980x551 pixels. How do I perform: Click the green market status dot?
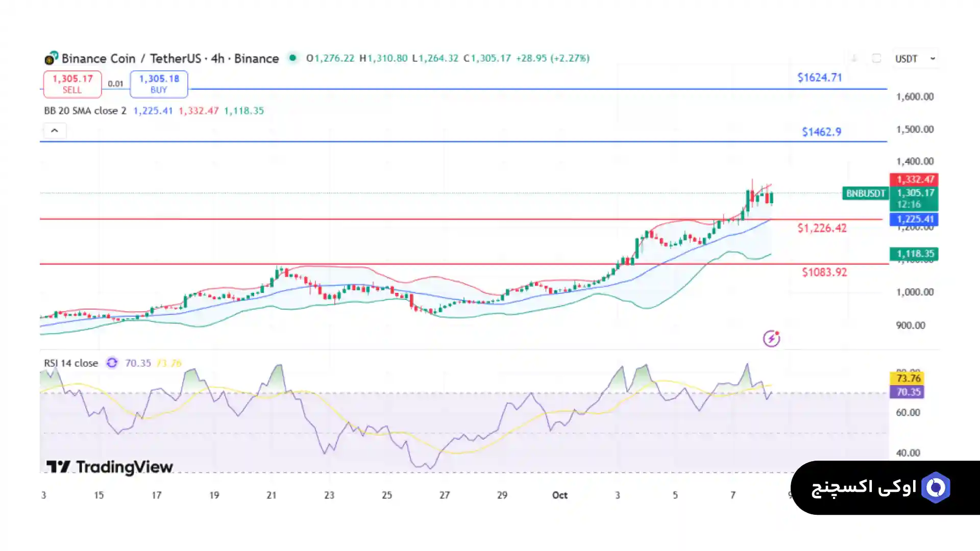coord(292,58)
